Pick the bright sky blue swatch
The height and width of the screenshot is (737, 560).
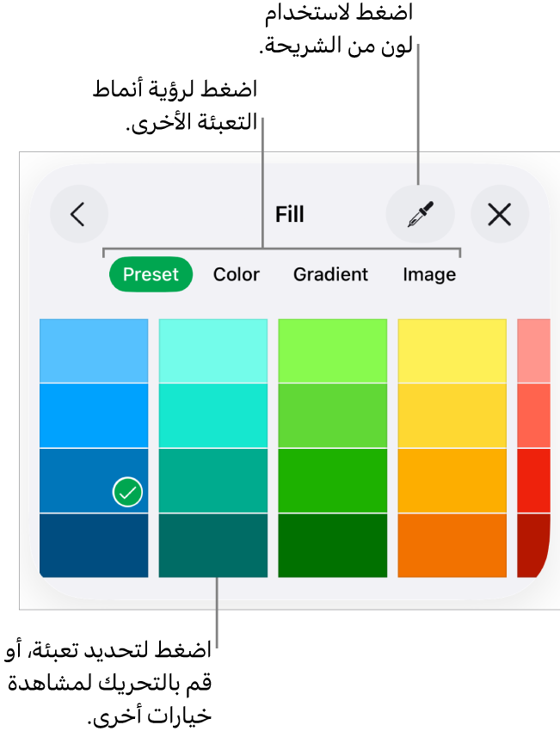[94, 415]
